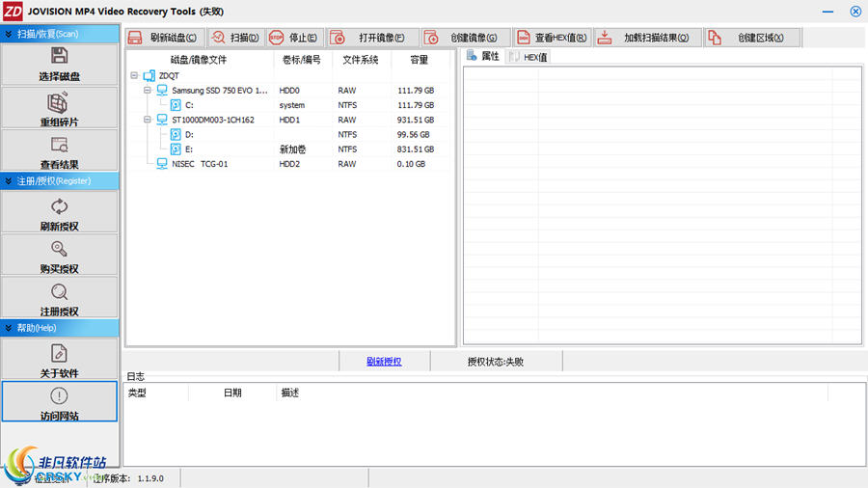Open 关于软件 about dialog

coord(59,359)
